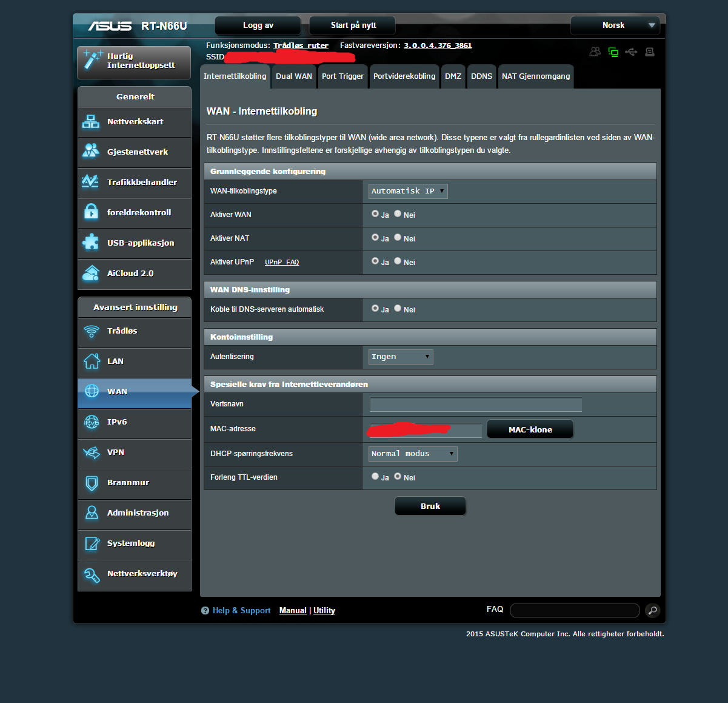Viewport: 728px width, 703px height.
Task: Click the Vertsnavn input field
Action: (x=476, y=405)
